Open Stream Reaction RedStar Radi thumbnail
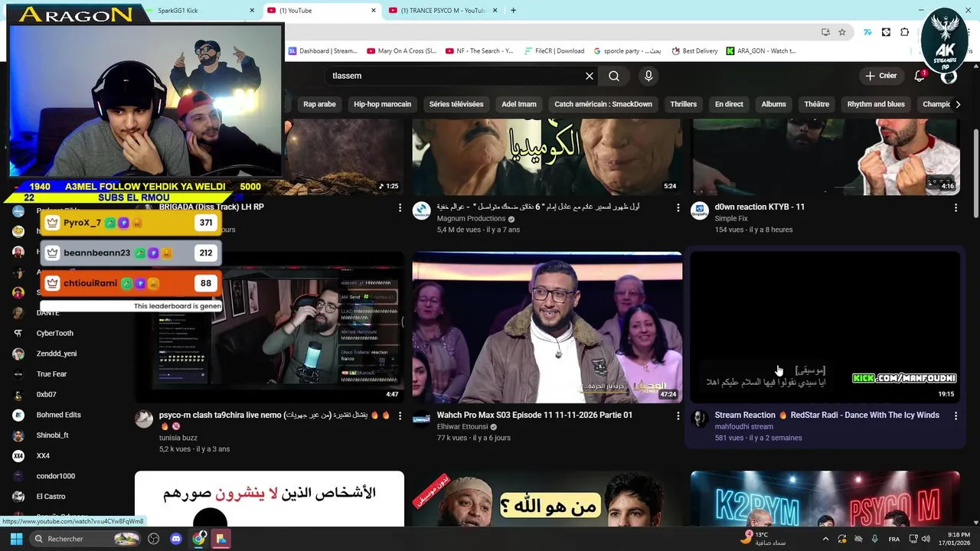The image size is (980, 551). (x=825, y=327)
